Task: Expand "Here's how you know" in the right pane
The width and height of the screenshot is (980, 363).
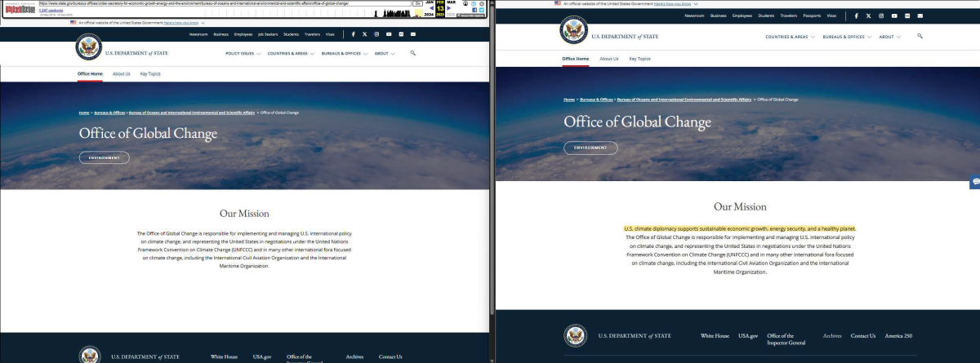Action: 674,3
